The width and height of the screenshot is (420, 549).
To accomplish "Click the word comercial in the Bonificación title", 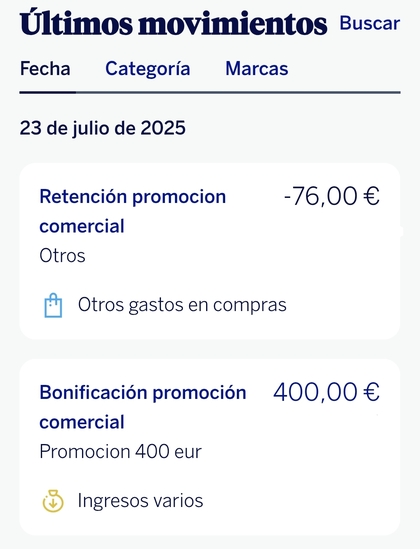I will pos(82,422).
